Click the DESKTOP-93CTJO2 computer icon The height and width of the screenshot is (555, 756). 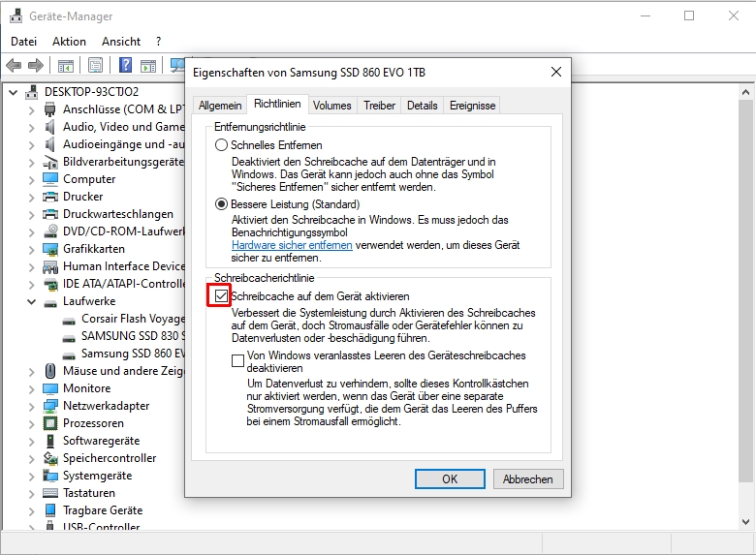[x=32, y=92]
